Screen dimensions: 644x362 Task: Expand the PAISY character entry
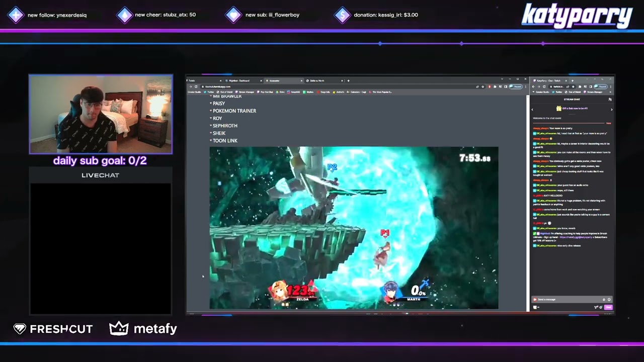217,104
